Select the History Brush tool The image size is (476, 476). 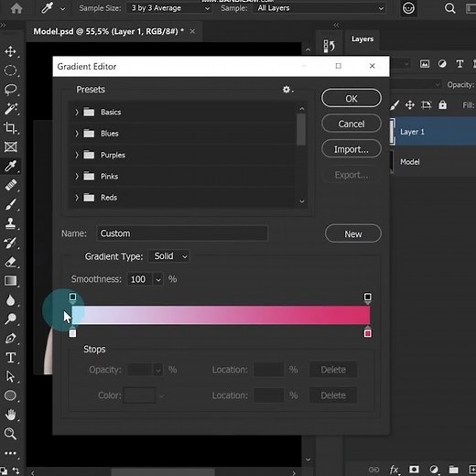click(10, 243)
